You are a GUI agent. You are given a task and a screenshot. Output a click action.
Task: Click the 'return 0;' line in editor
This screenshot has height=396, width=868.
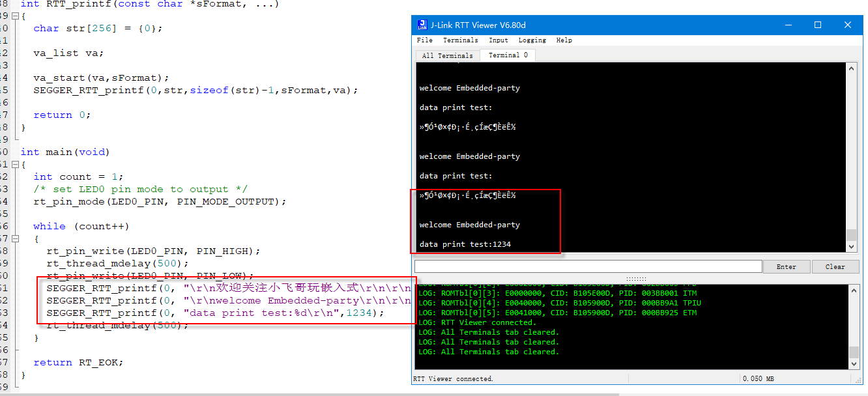62,115
